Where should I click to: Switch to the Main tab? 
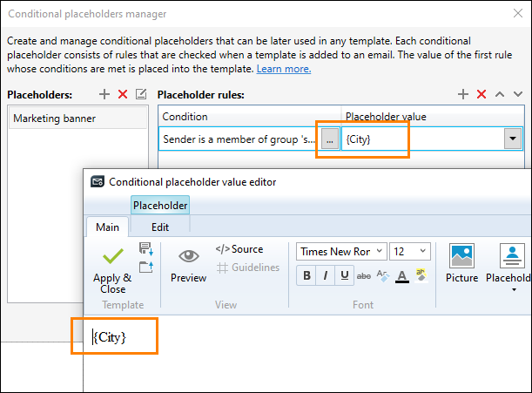click(107, 227)
